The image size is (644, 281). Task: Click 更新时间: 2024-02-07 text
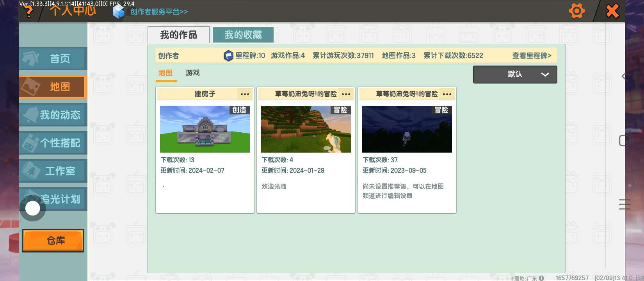pos(192,171)
